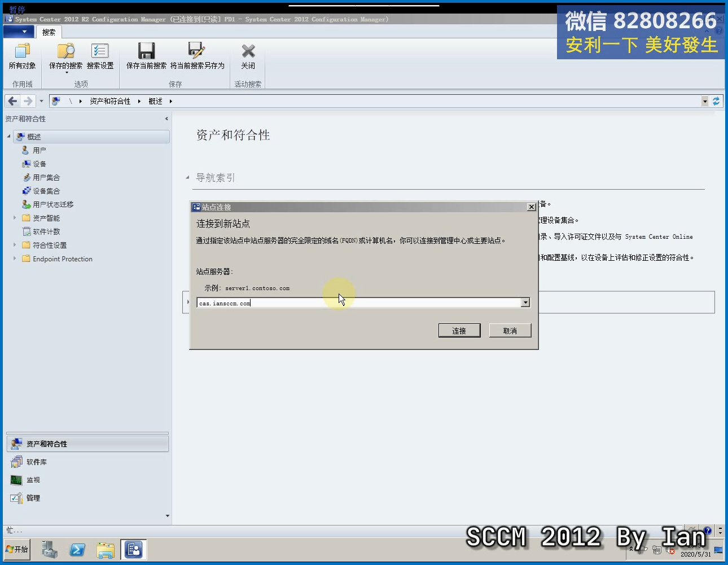The image size is (728, 565).
Task: Click the Overview (概述) breadcrumb segment
Action: point(155,101)
